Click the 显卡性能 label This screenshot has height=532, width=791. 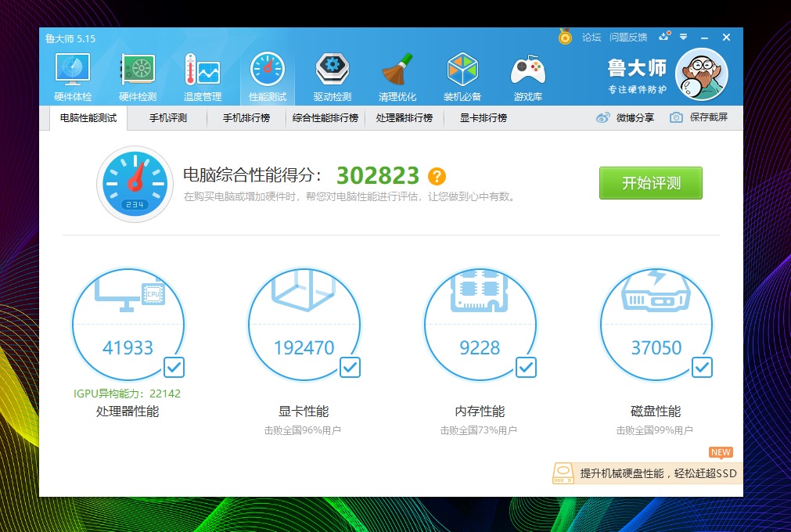[304, 412]
